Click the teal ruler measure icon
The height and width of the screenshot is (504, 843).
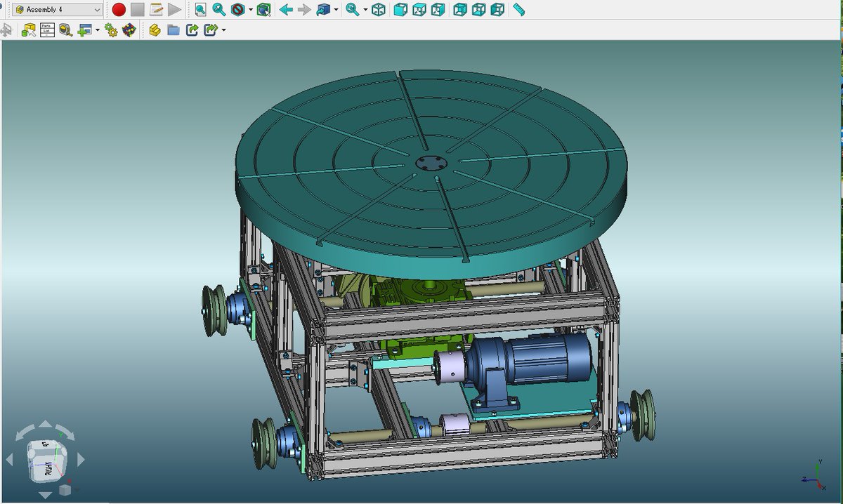519,10
